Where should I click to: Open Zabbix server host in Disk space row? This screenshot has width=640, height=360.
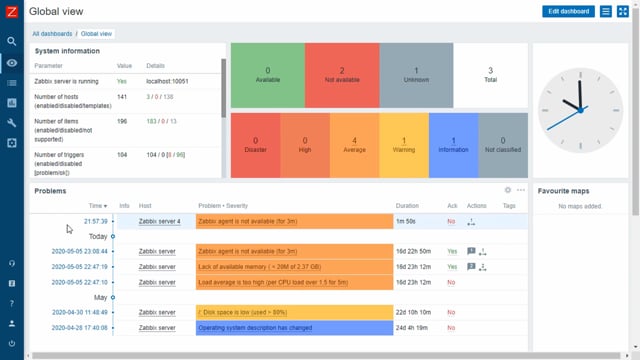click(x=157, y=312)
